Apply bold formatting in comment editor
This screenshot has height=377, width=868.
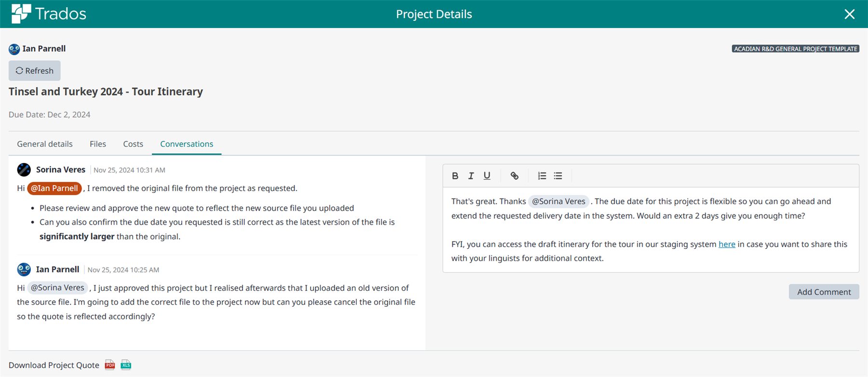[455, 176]
